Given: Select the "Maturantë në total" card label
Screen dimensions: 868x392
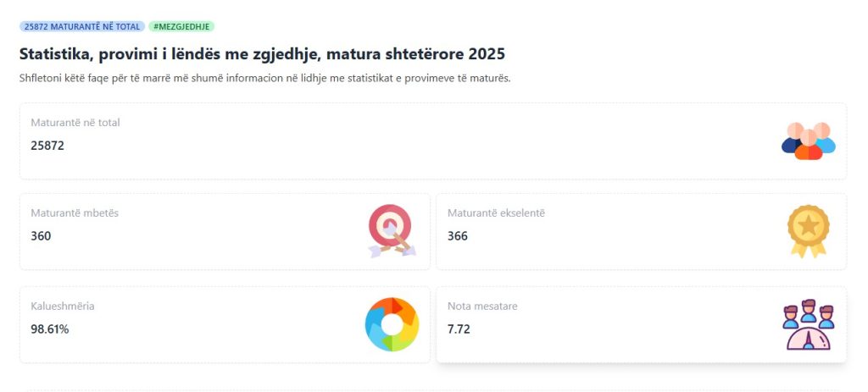Looking at the screenshot, I should [75, 122].
